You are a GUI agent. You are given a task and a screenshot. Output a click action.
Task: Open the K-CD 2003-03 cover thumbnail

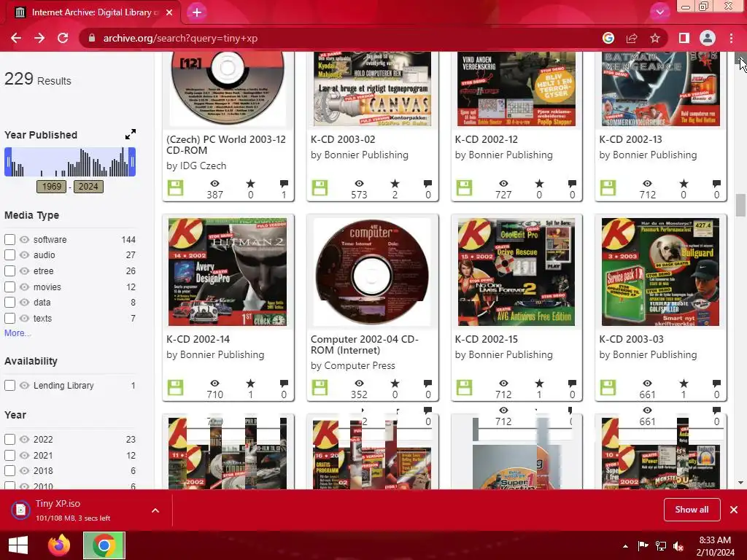661,272
